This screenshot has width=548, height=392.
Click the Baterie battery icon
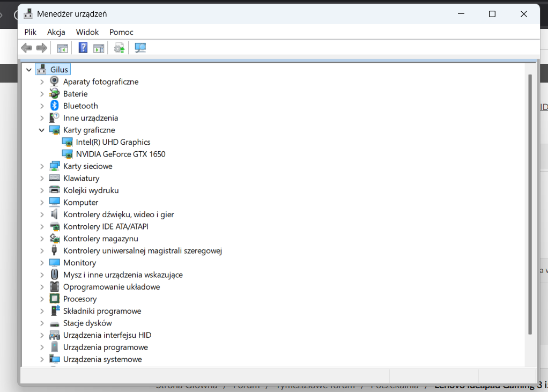tap(54, 94)
